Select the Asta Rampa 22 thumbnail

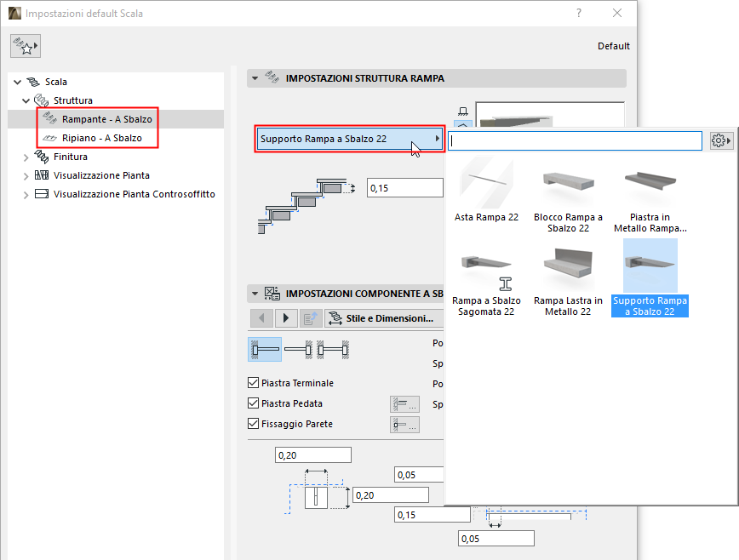pyautogui.click(x=486, y=187)
